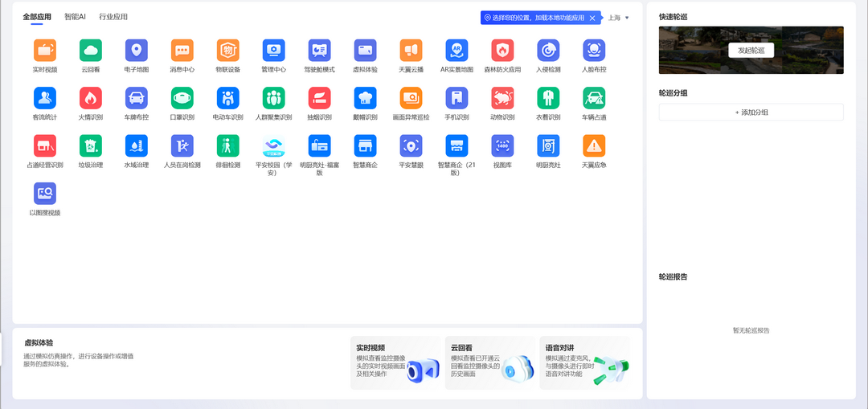The image size is (868, 409).
Task: Open 消息中心 message center icon
Action: click(182, 51)
